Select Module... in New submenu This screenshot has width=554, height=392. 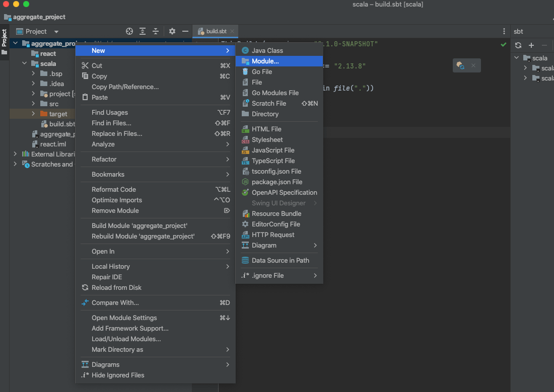pyautogui.click(x=280, y=61)
